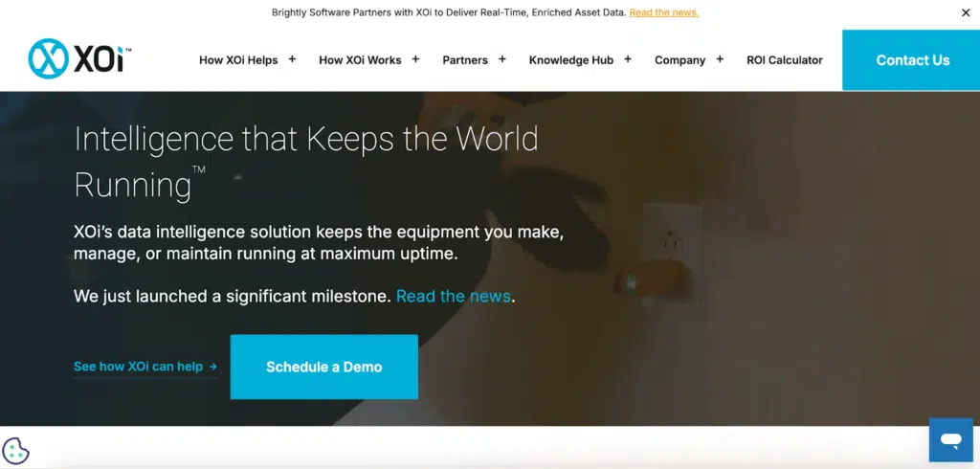
Task: Go to the ROI Calculator page
Action: coord(785,60)
